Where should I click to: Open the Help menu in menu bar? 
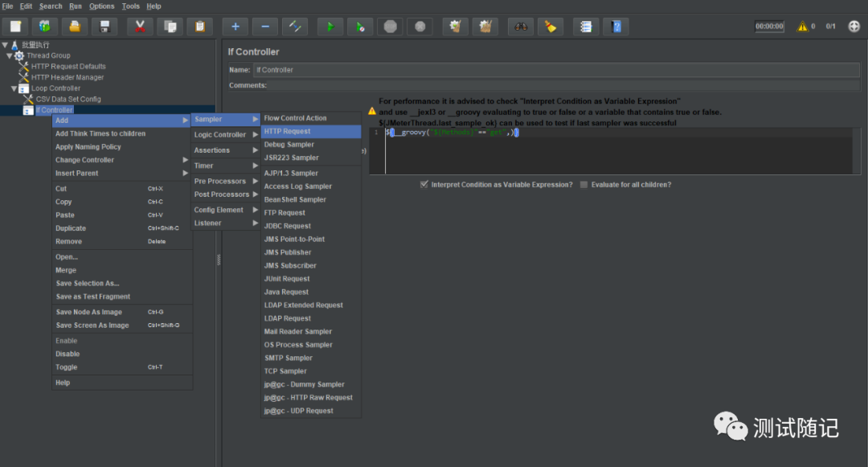(154, 6)
